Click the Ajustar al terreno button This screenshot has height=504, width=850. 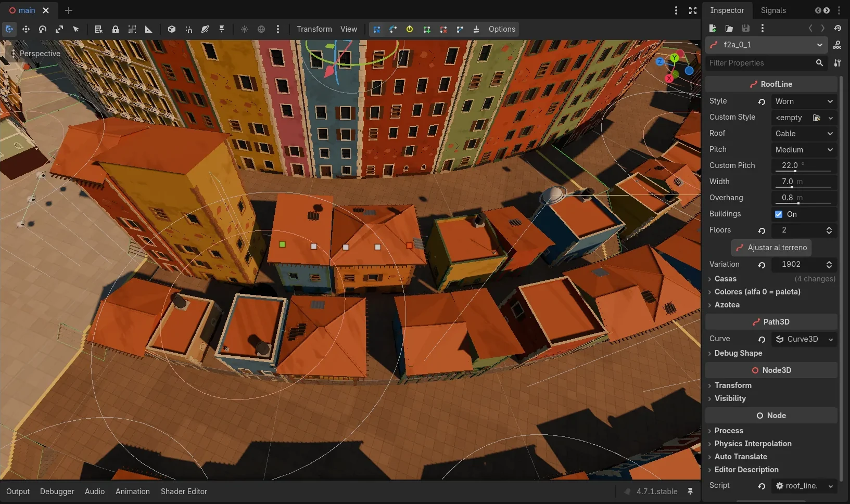[x=771, y=248]
